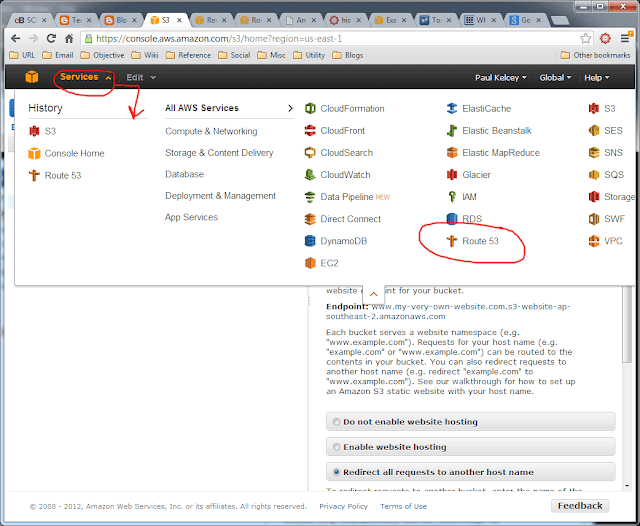Open Elastic Beanstalk service icon
This screenshot has height=526, width=640.
point(452,131)
